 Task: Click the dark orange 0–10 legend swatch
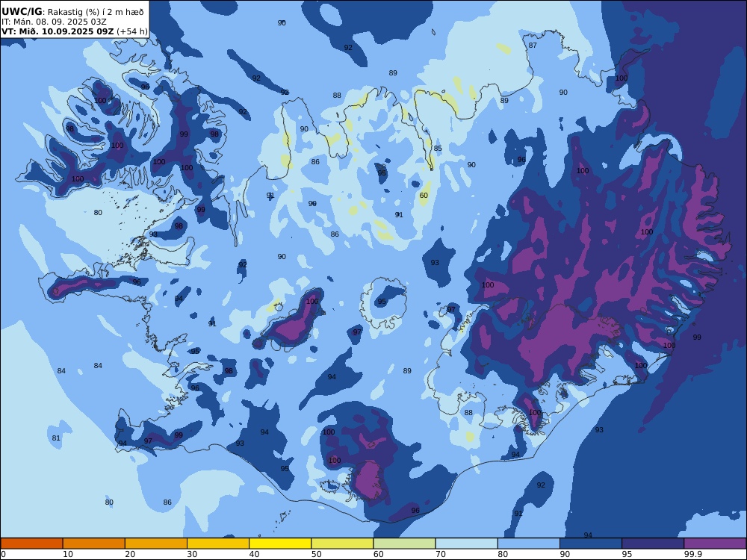point(31,544)
